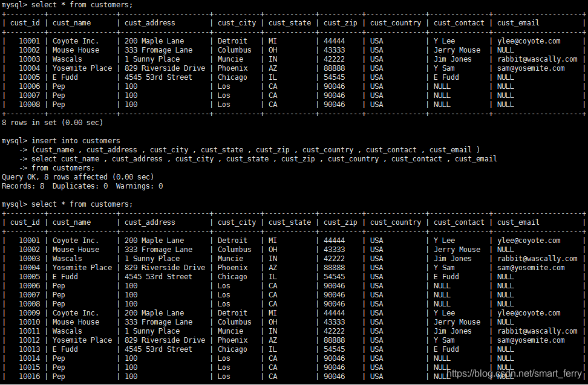This screenshot has height=385, width=588.
Task: Click zip '54545' in row 10013
Action: click(334, 349)
